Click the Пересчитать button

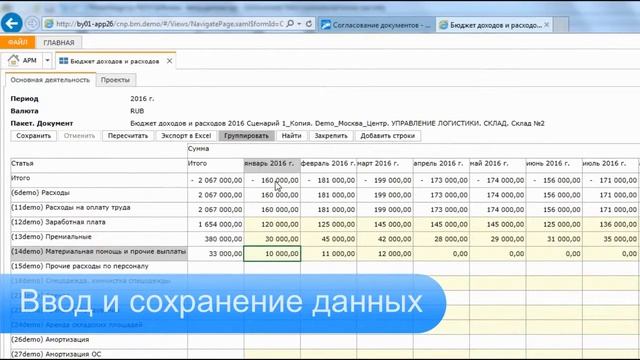coord(128,136)
